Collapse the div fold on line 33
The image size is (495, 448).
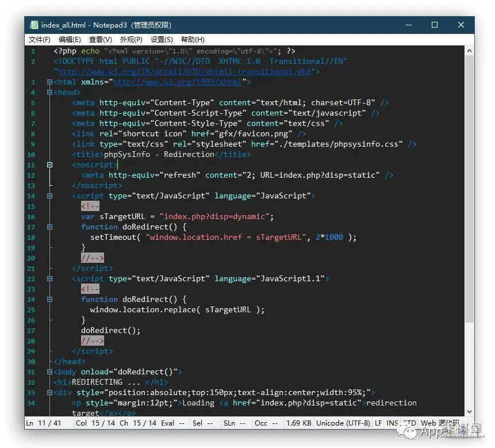(x=49, y=393)
